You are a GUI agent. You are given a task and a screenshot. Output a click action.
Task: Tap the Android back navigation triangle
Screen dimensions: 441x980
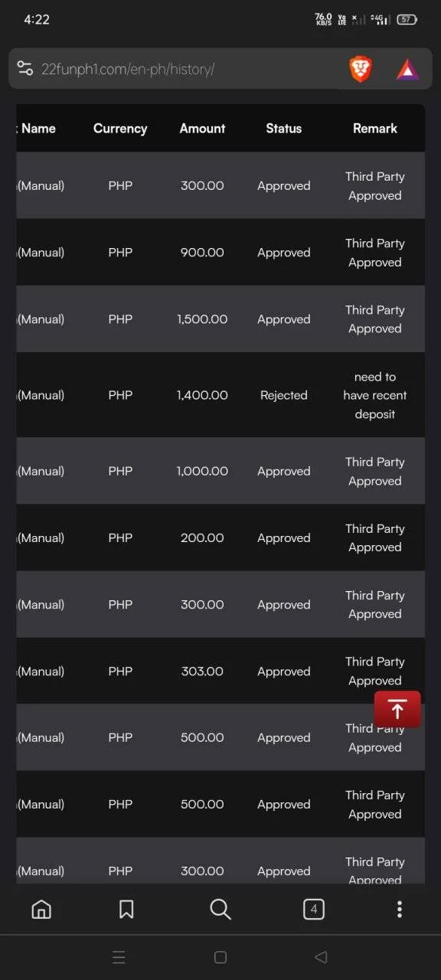click(322, 957)
